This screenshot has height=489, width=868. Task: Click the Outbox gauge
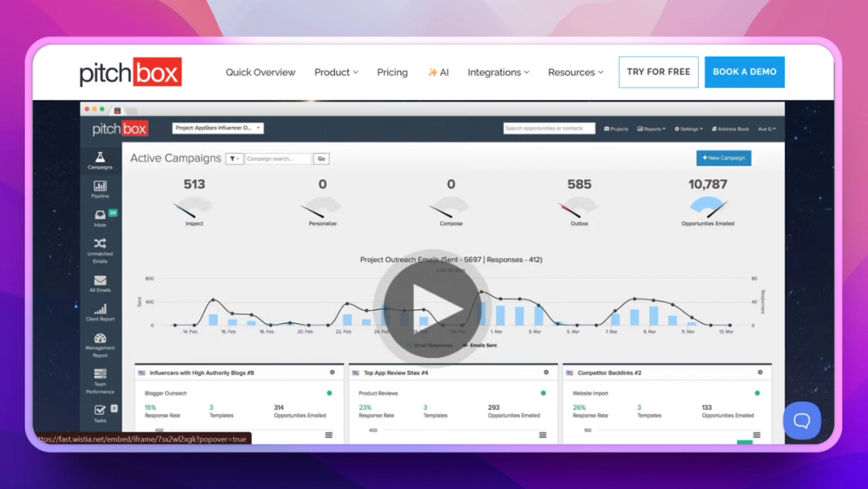coord(579,208)
